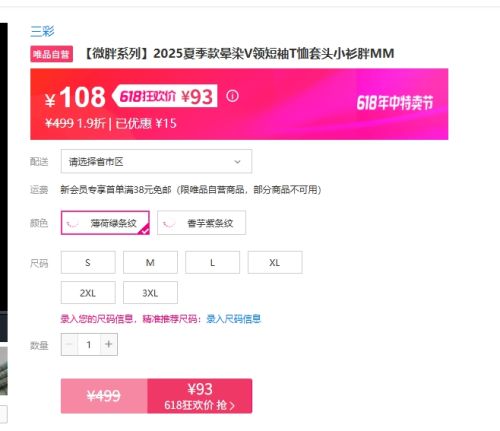
Task: Open the 录入尺码信息 link
Action: (233, 319)
